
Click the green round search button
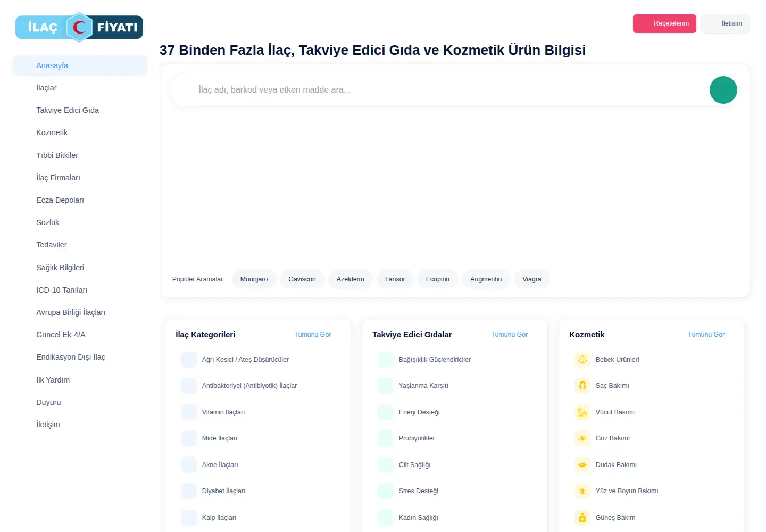(x=723, y=90)
